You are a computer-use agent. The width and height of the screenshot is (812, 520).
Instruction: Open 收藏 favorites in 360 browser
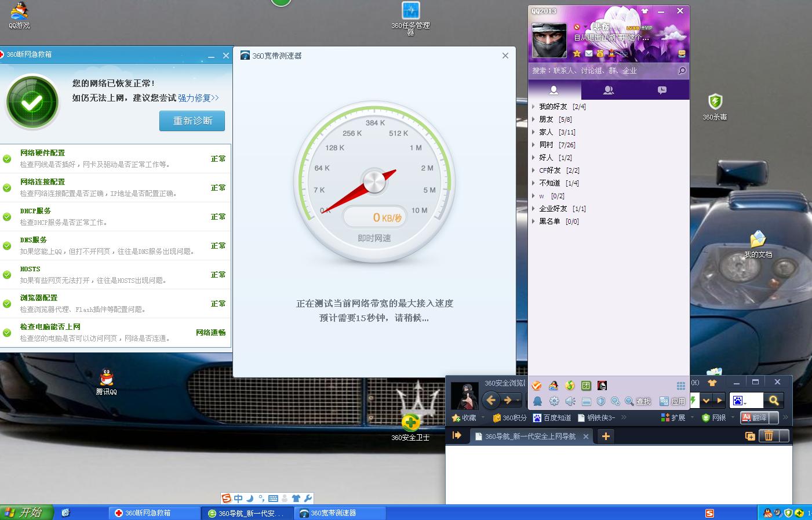464,417
